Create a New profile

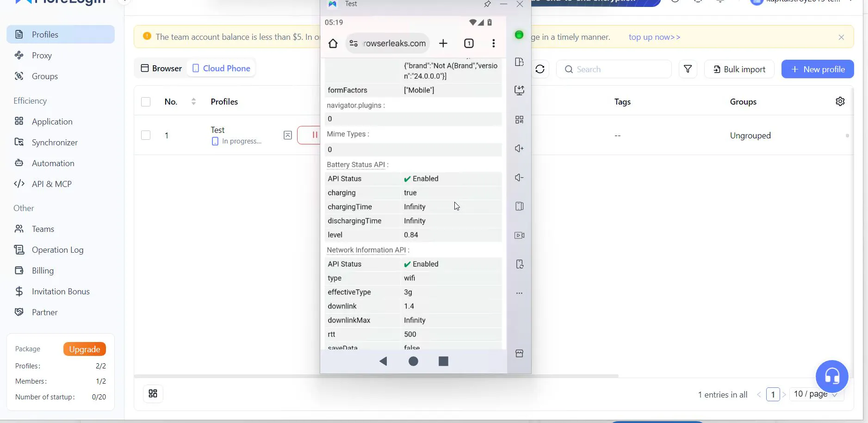point(818,69)
